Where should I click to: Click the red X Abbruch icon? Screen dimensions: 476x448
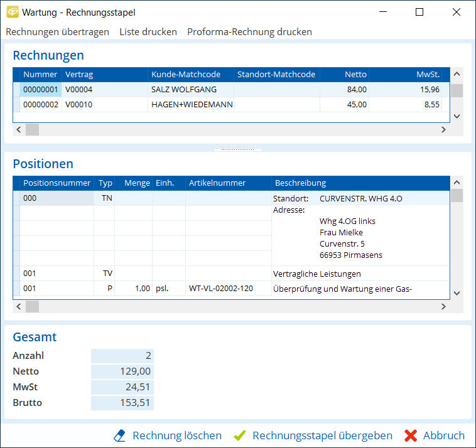(411, 435)
